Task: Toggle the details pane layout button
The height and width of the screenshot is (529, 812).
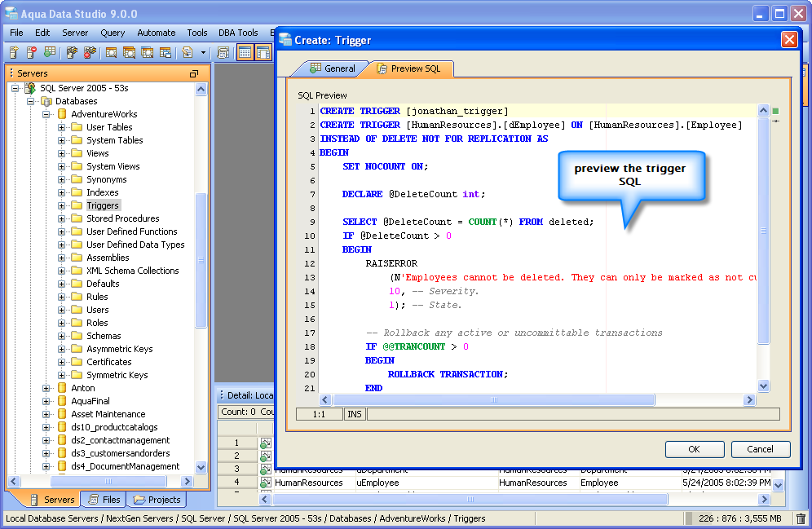Action: (263, 53)
